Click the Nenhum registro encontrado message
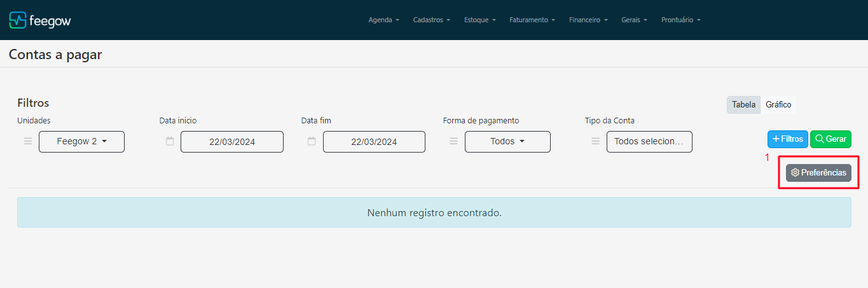 point(434,212)
